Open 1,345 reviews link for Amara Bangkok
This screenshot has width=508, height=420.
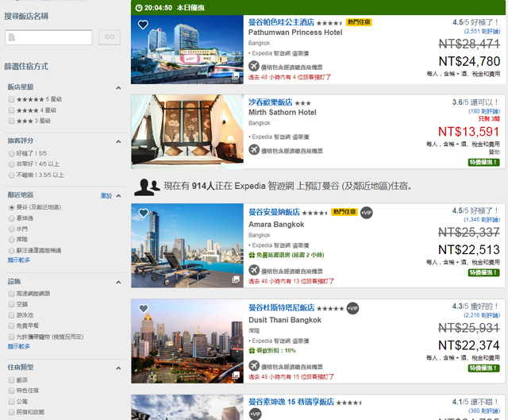coord(482,220)
